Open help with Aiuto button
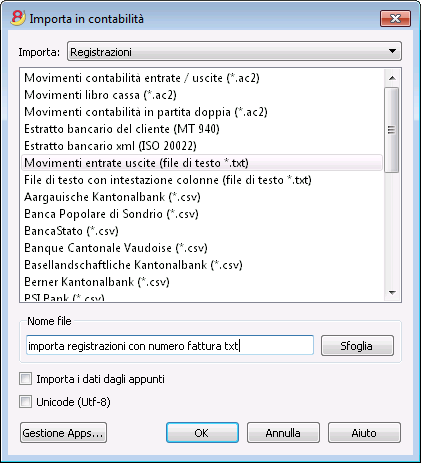The width and height of the screenshot is (421, 463). (x=364, y=433)
